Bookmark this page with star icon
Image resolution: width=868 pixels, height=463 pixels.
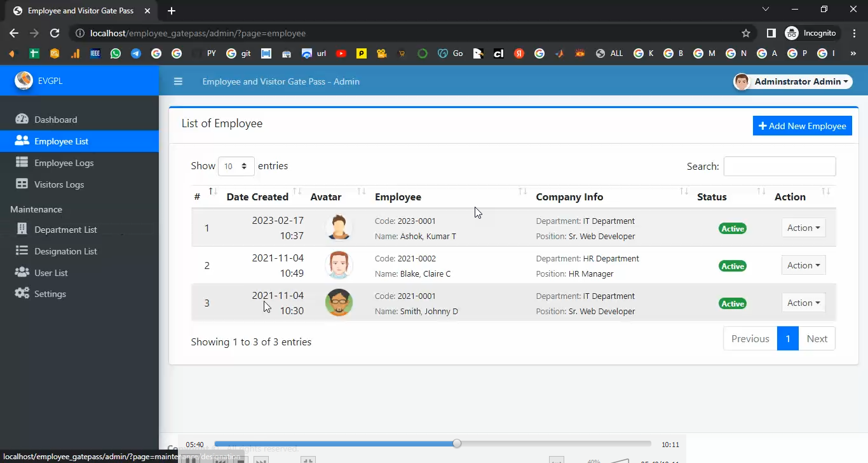tap(746, 33)
